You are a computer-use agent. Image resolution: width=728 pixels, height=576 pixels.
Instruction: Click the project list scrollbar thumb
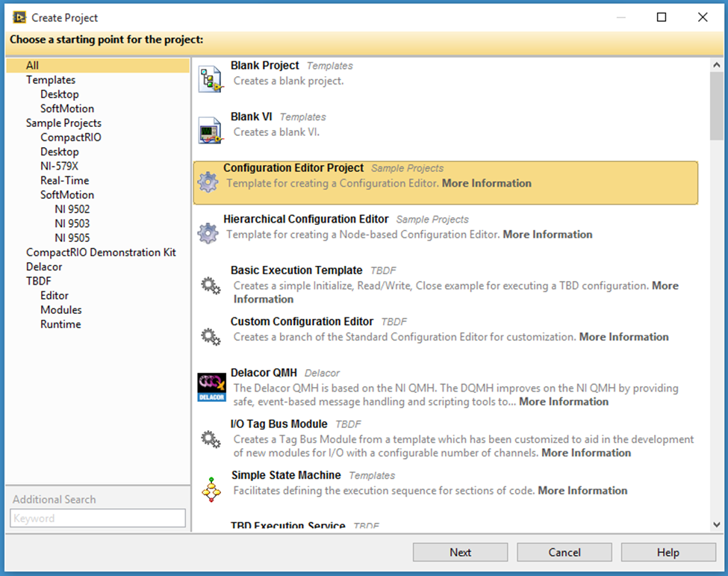click(x=716, y=106)
